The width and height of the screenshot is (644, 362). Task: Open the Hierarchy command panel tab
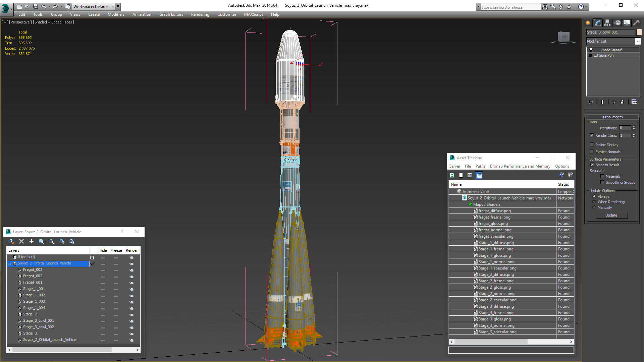coord(607,23)
